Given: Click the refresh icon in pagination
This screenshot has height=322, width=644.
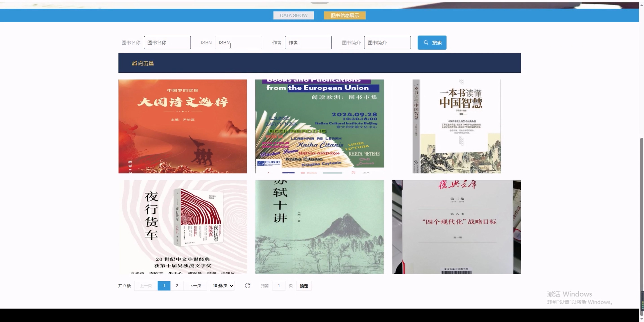Looking at the screenshot, I should tap(247, 285).
